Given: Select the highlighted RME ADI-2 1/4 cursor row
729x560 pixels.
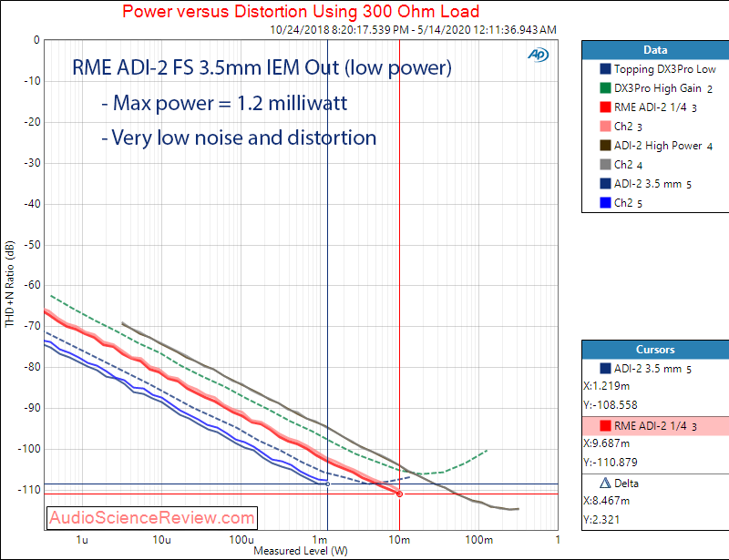Looking at the screenshot, I should tap(655, 426).
